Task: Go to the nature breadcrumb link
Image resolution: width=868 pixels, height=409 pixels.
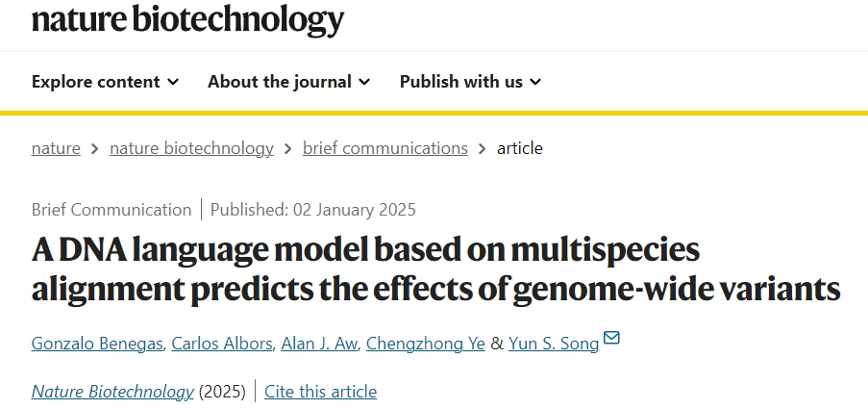Action: [56, 148]
